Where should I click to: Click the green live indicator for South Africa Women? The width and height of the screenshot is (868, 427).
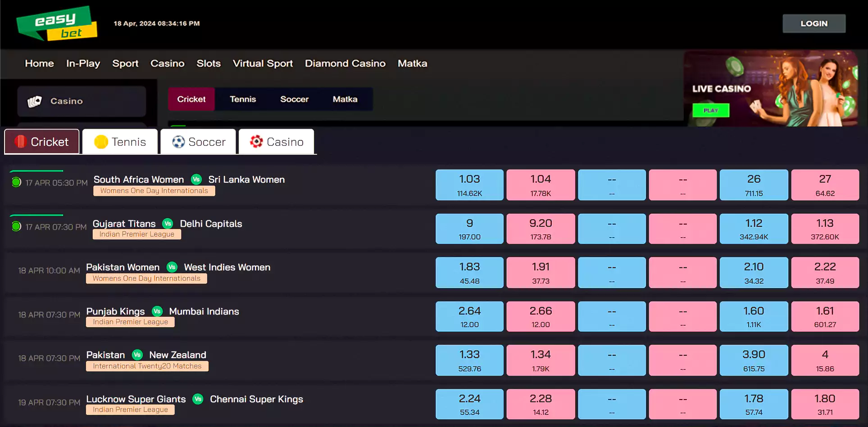tap(16, 182)
